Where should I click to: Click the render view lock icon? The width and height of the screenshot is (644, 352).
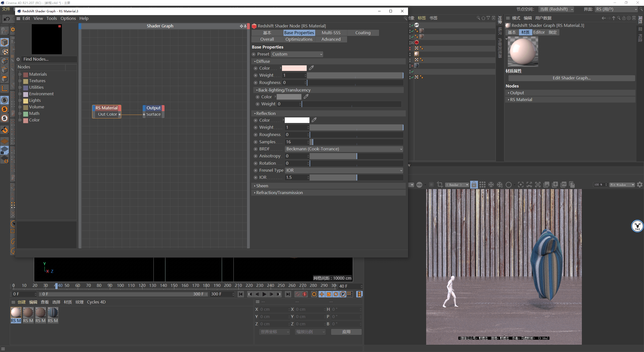click(x=474, y=185)
